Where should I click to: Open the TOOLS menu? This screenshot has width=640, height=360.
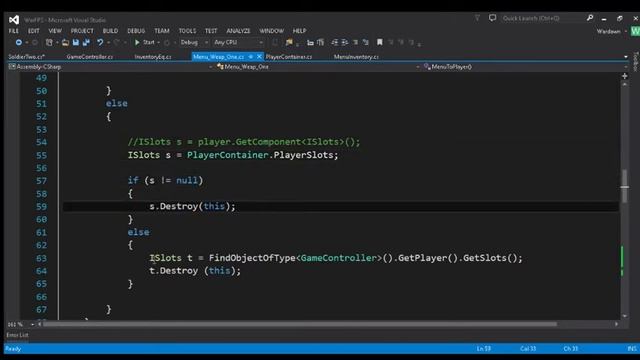point(187,31)
